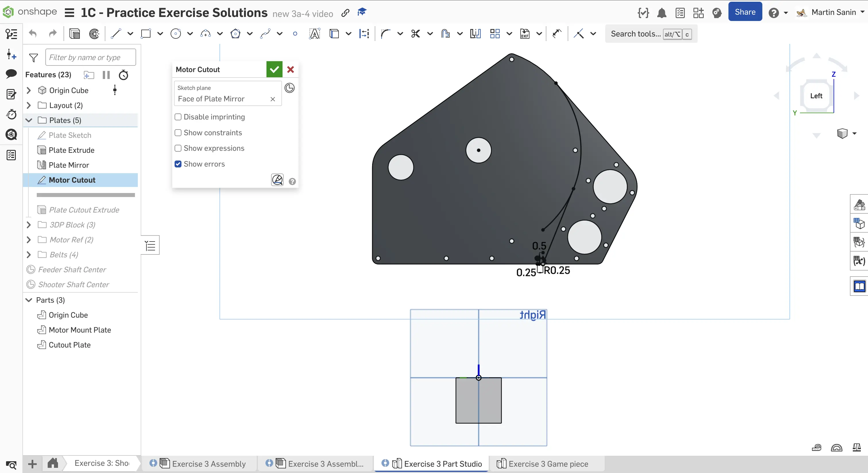Select the Sketch fillet tool

point(385,34)
